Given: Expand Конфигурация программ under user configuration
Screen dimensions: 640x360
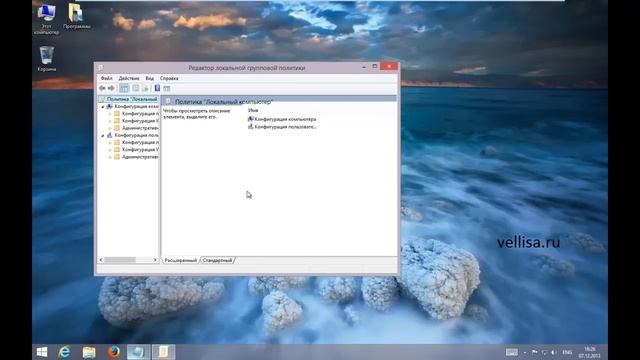Looking at the screenshot, I should (x=110, y=142).
